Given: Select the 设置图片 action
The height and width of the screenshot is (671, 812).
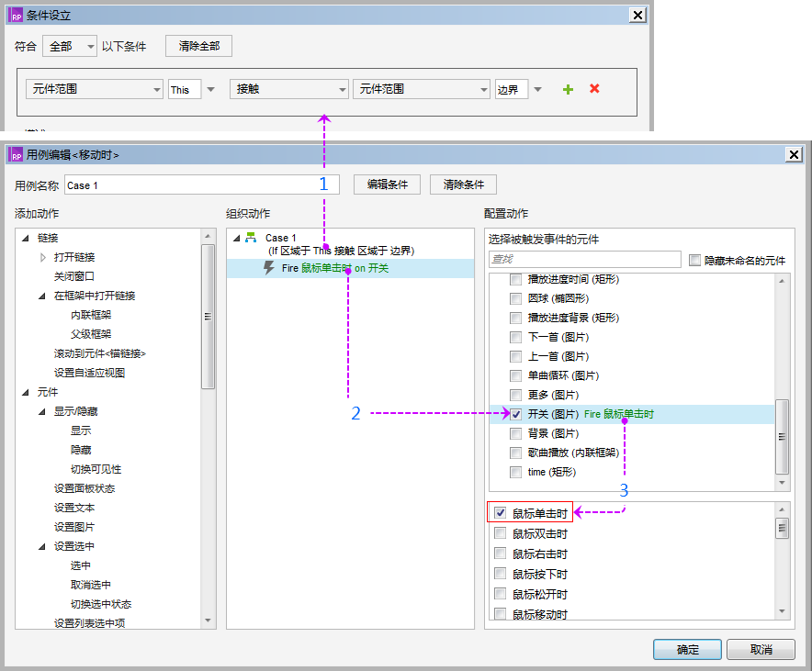Looking at the screenshot, I should (x=74, y=527).
